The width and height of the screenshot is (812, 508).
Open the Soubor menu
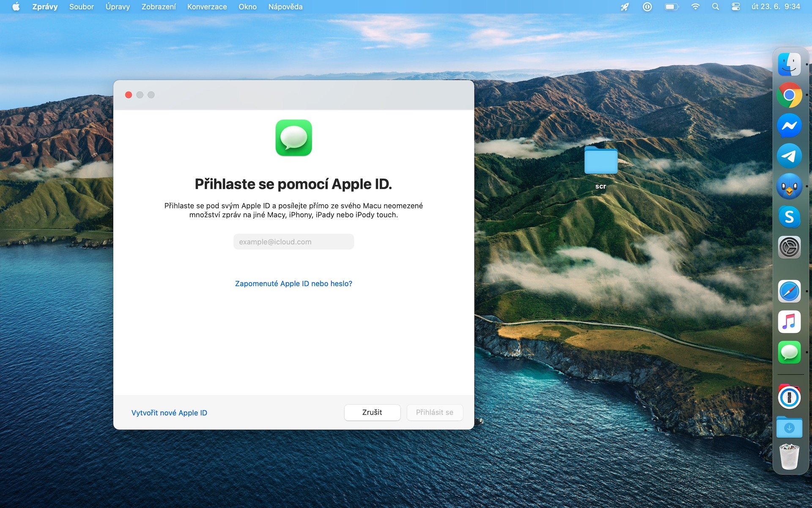coord(82,7)
